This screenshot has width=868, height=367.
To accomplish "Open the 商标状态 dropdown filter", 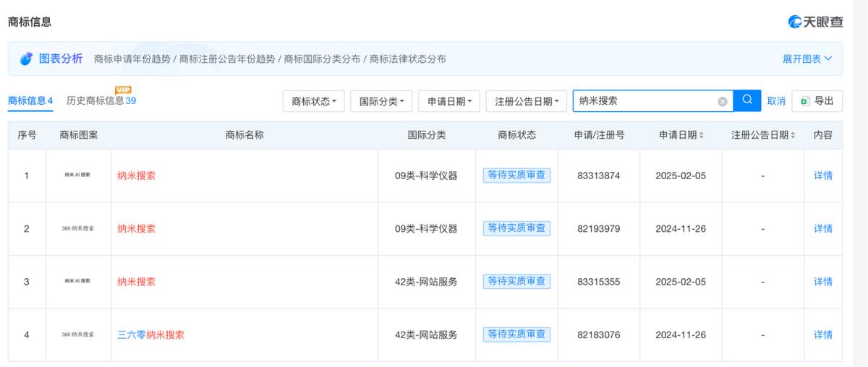I will [313, 102].
